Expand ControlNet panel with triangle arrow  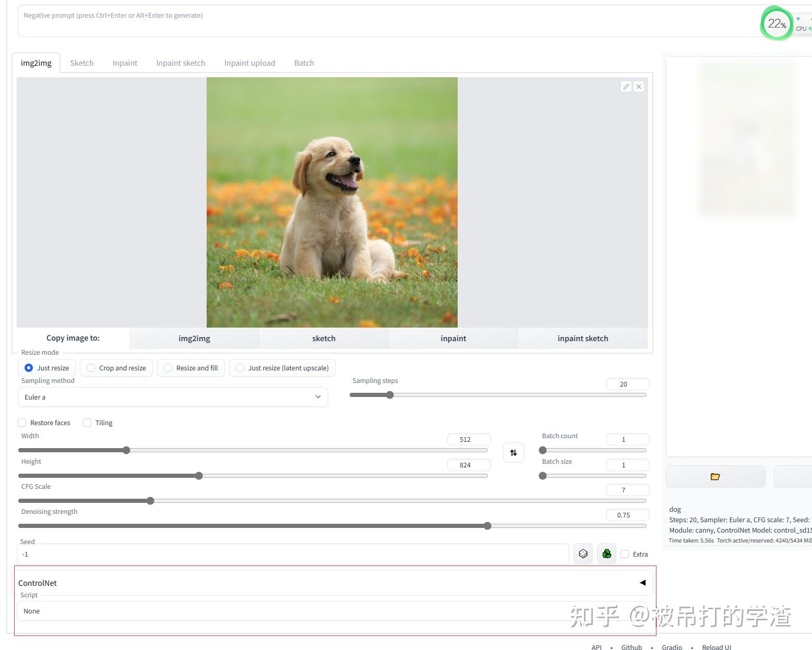643,583
